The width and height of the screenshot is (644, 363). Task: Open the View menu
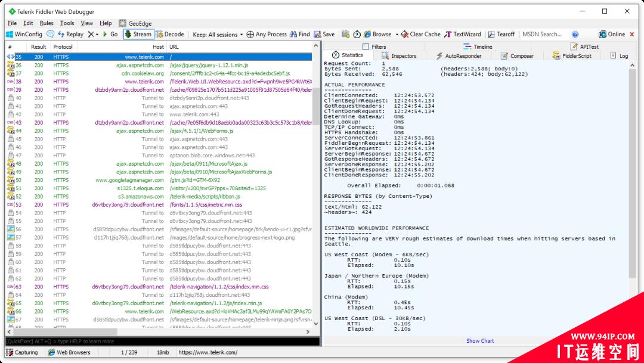point(86,23)
